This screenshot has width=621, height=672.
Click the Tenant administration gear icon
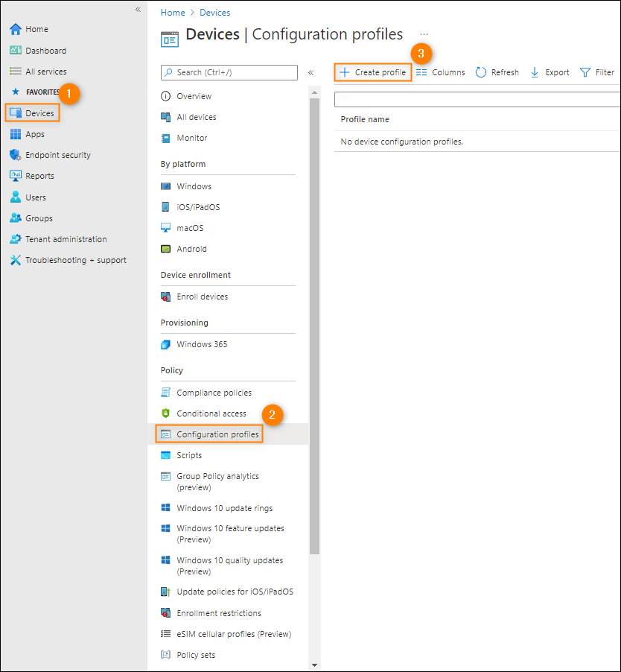pyautogui.click(x=16, y=239)
